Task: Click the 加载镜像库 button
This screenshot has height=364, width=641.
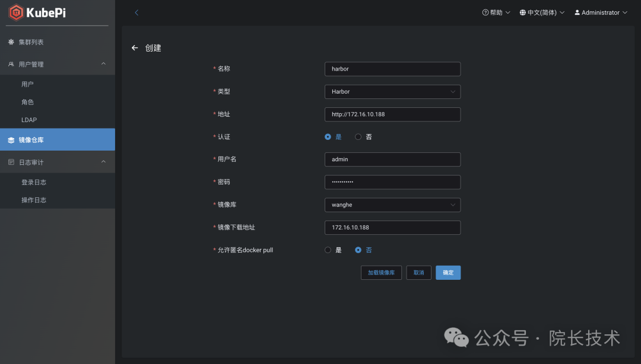Action: pyautogui.click(x=381, y=273)
